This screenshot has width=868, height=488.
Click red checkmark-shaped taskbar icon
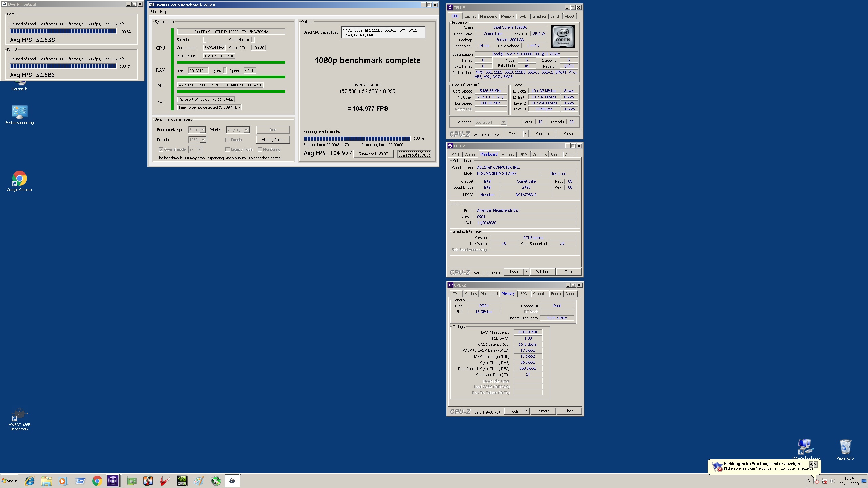(x=165, y=481)
